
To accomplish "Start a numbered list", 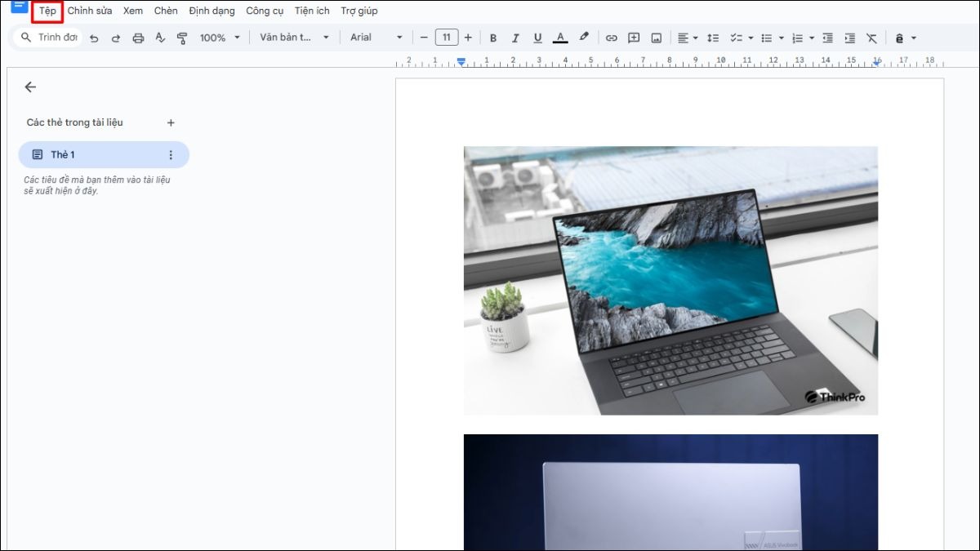I will tap(797, 38).
